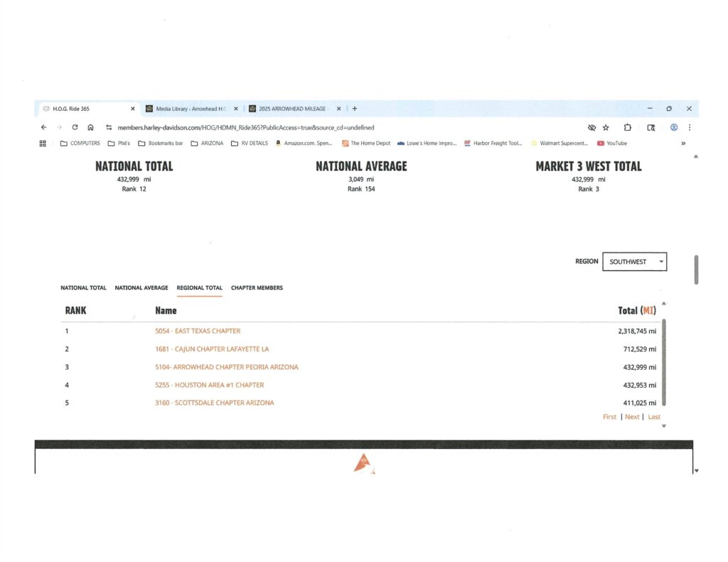This screenshot has width=728, height=562.
Task: Click the Name column header
Action: point(166,310)
